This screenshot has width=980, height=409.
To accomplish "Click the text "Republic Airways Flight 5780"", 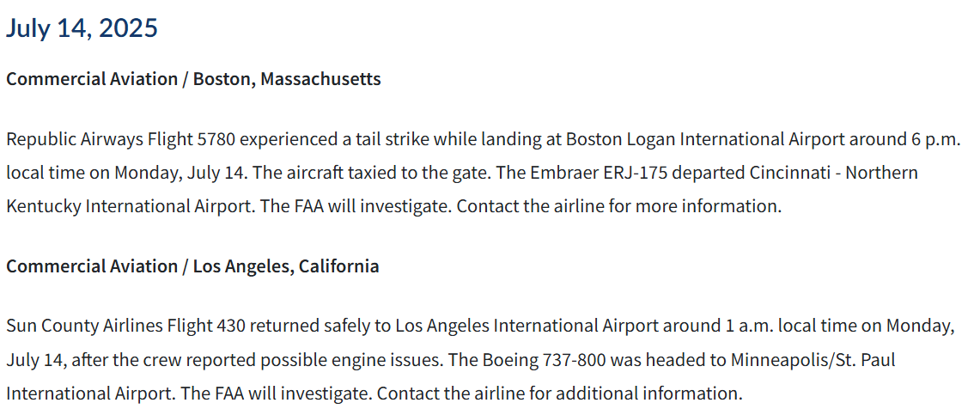I will tap(120, 139).
